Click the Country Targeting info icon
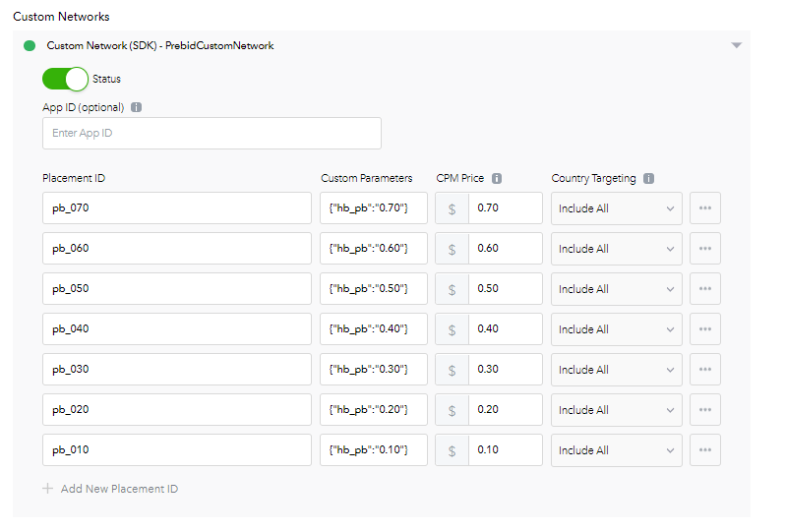785x532 pixels. click(x=649, y=179)
